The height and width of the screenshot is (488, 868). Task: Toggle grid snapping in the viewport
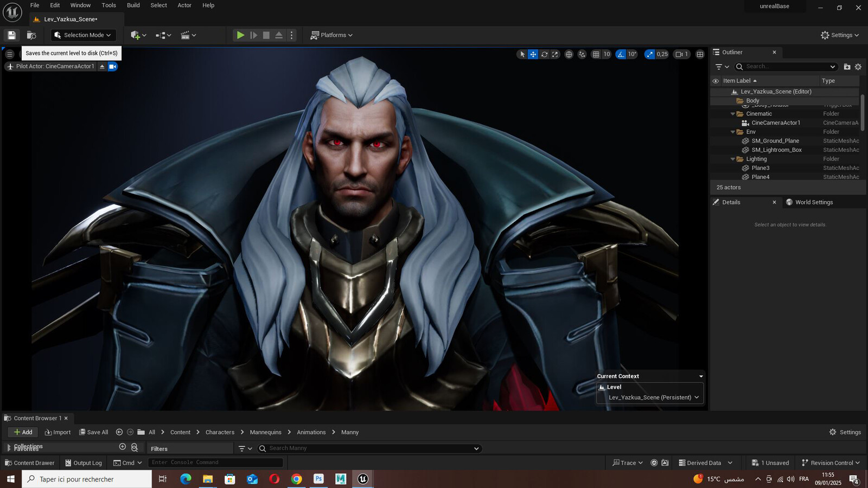point(596,54)
